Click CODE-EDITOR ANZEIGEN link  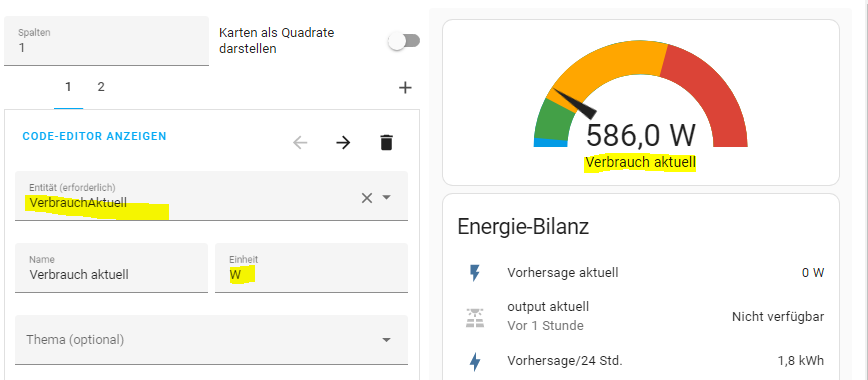[x=95, y=136]
